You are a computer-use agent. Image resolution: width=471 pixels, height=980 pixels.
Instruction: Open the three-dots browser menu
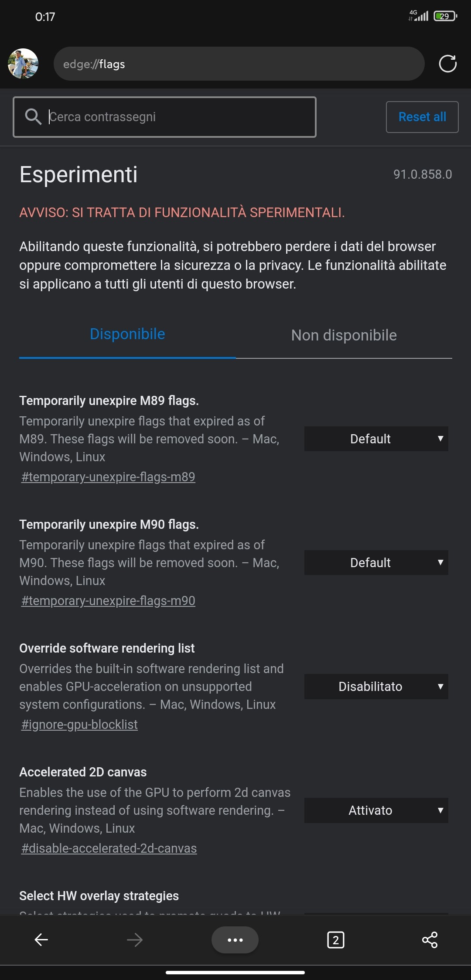pos(235,940)
